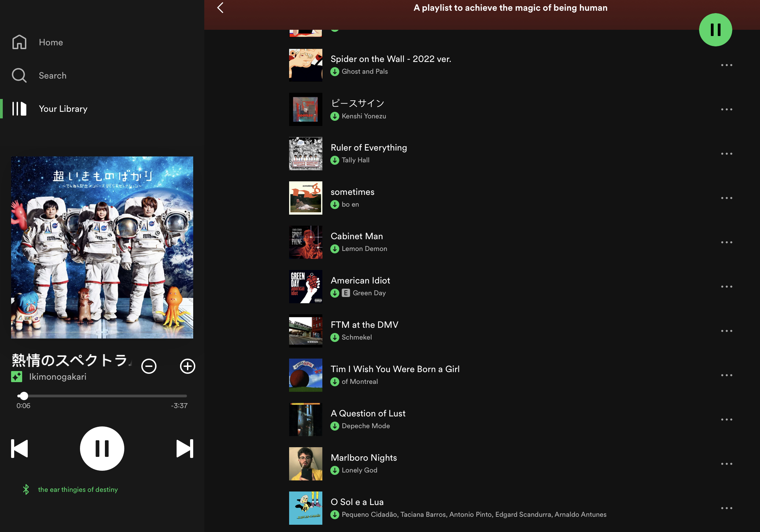Screen dimensions: 760x532
Task: Click downloaded icon on FTM at the DMV
Action: [334, 337]
